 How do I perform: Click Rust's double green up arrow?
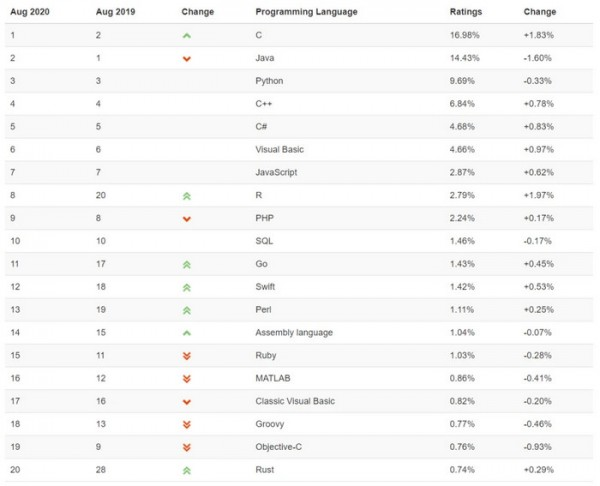click(x=187, y=470)
